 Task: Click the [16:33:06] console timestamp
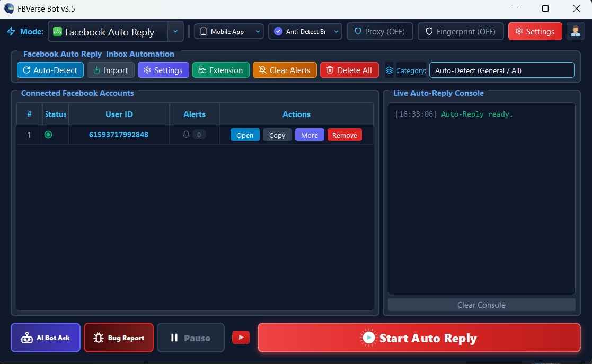[416, 114]
